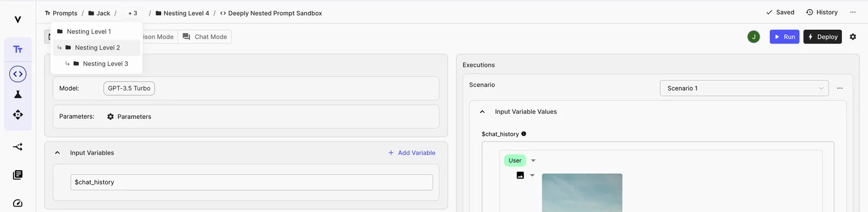Image resolution: width=868 pixels, height=212 pixels.
Task: Open the Prompts section in sidebar
Action: coord(18,49)
